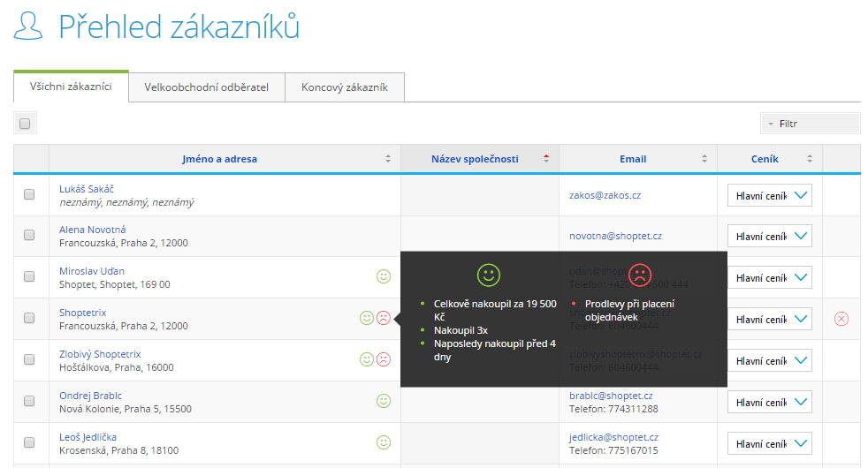
Task: Click Telefon: 774311288 text
Action: click(x=613, y=409)
